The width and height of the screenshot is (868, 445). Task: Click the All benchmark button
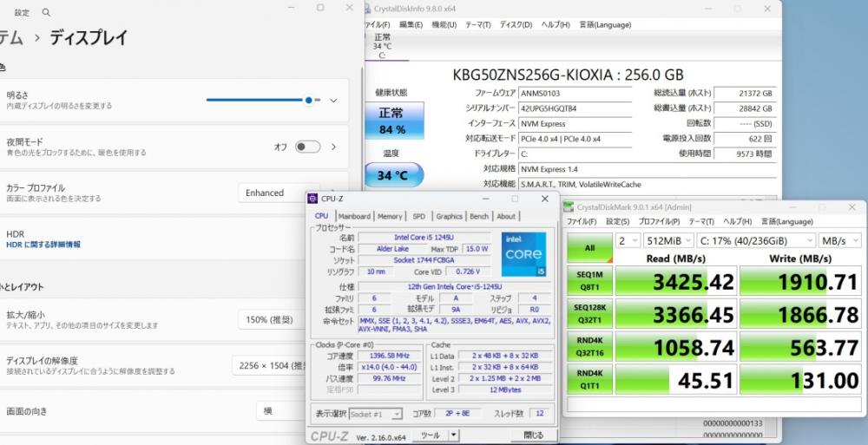coord(590,247)
